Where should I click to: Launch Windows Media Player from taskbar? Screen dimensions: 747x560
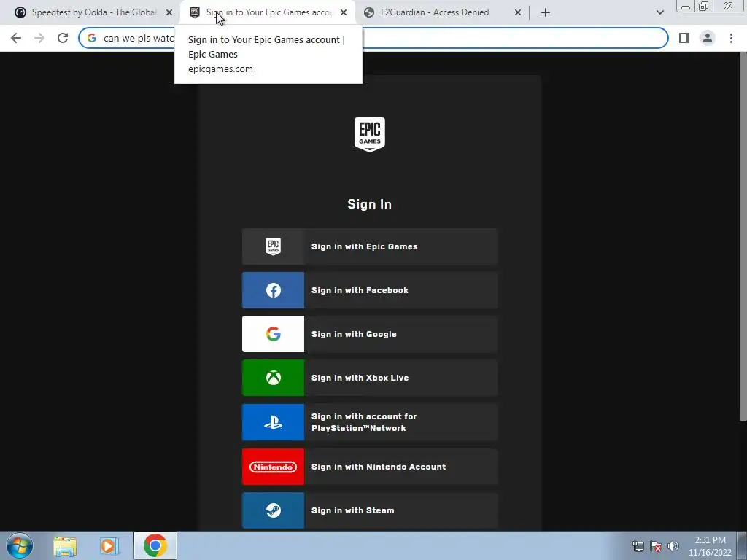tap(109, 546)
